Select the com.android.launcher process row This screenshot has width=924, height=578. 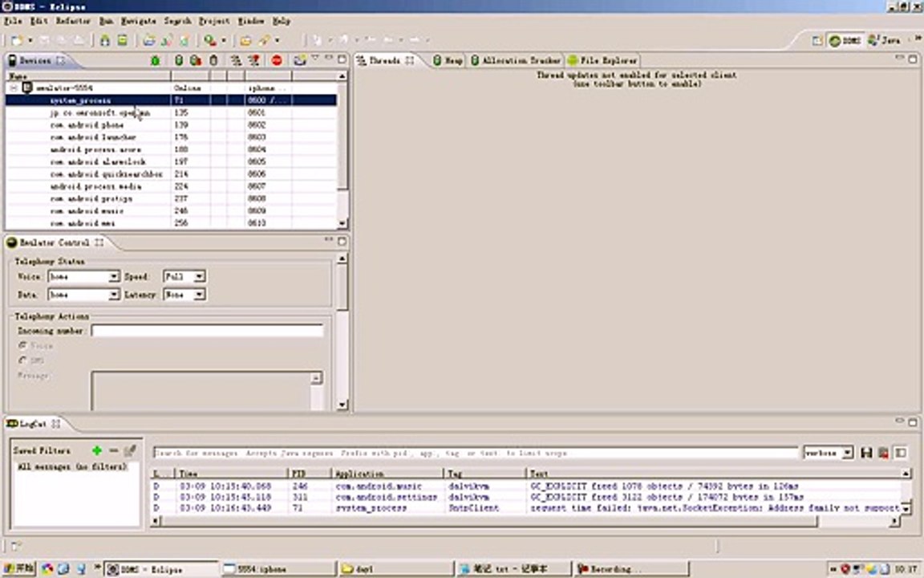click(x=171, y=137)
